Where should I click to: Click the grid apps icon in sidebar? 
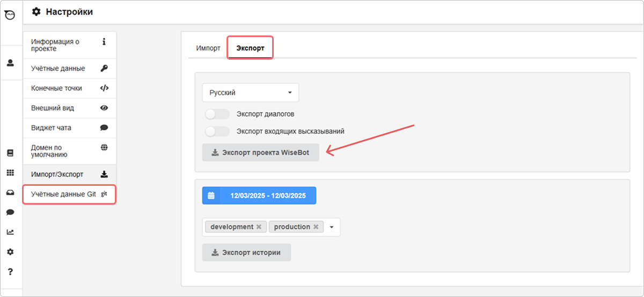(10, 172)
